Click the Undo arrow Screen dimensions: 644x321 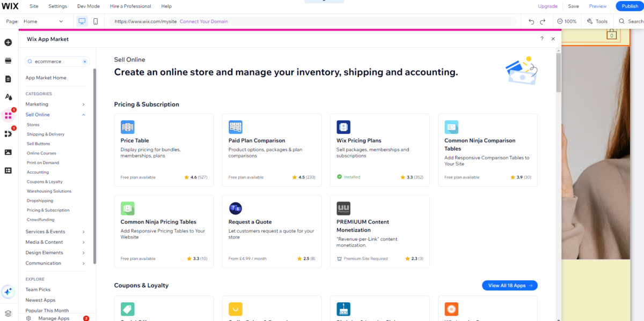click(531, 21)
